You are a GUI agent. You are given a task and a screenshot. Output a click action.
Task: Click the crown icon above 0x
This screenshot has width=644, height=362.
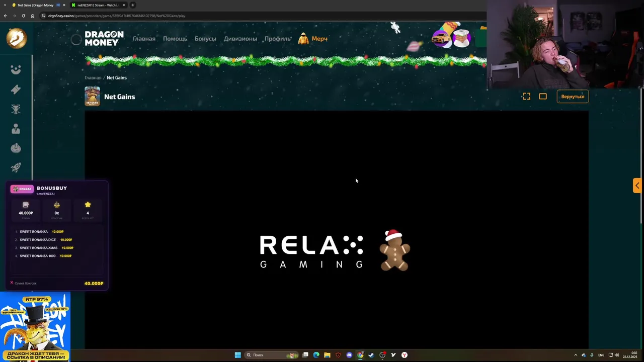point(57,205)
